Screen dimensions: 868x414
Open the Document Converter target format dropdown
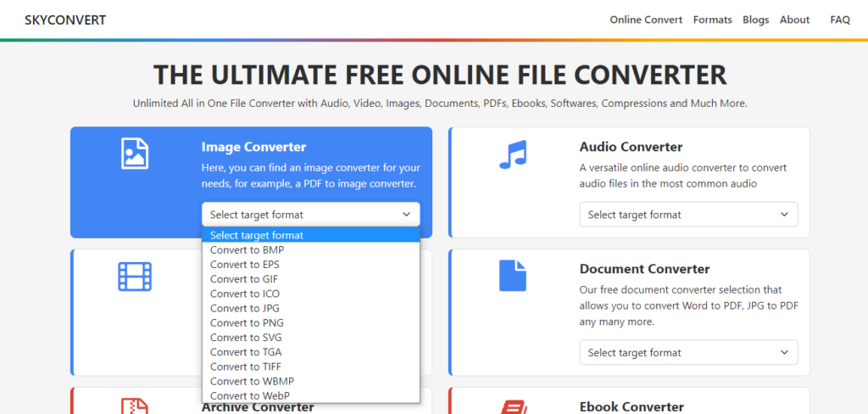688,353
